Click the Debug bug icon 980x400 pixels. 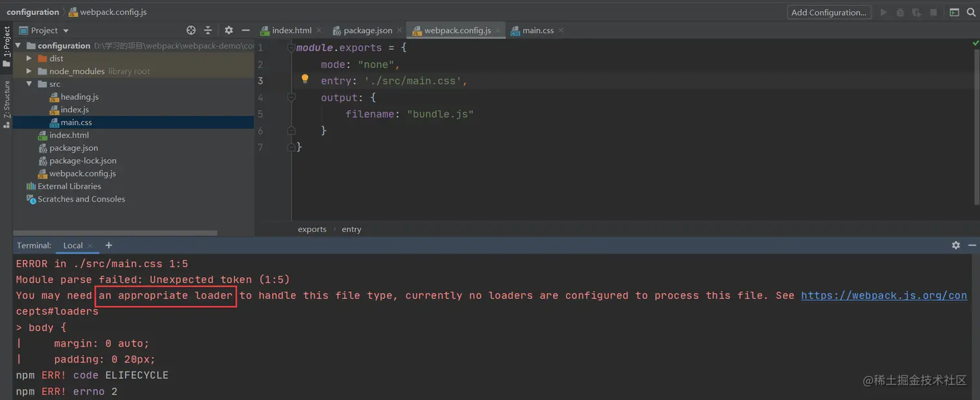(900, 12)
